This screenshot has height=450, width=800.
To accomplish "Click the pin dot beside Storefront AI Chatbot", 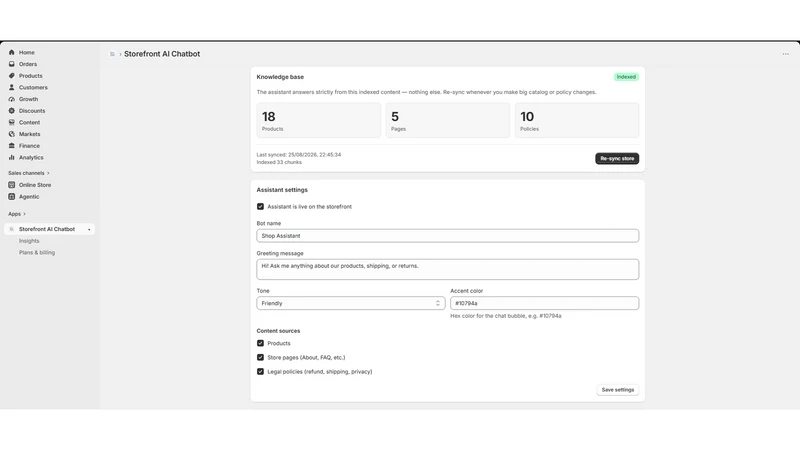I will [x=89, y=230].
